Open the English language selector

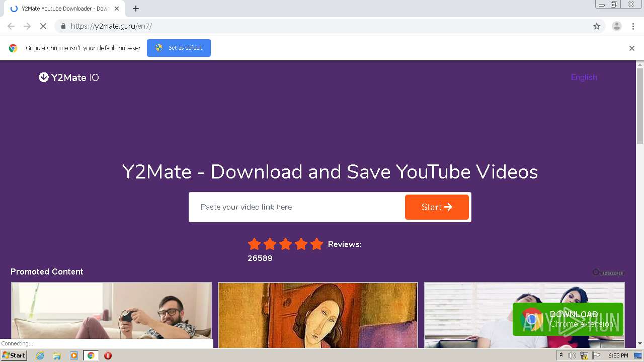584,77
